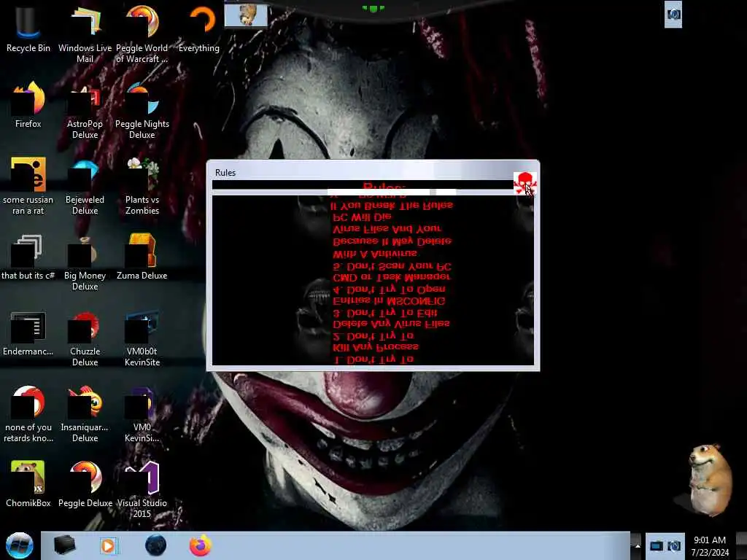Viewport: 747px width, 560px height.
Task: Open AstroPop Deluxe desktop icon
Action: [x=85, y=111]
